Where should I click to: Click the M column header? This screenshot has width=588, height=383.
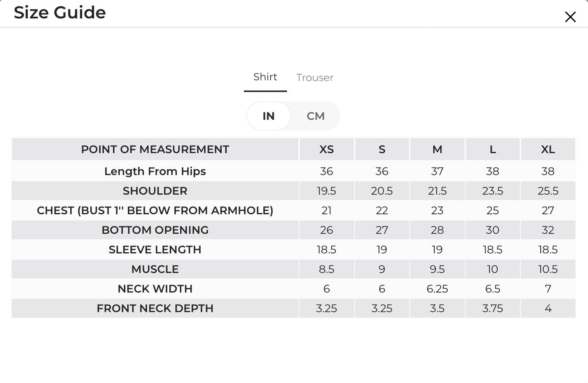[x=437, y=150]
